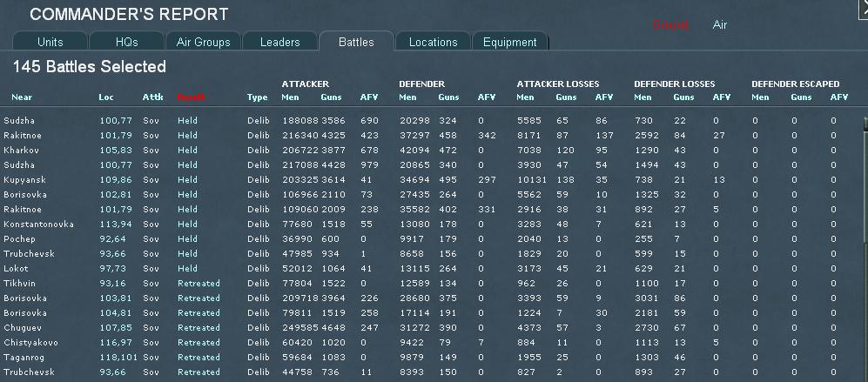This screenshot has height=382, width=868.
Task: Select the Kharkov battle row name
Action: click(21, 150)
